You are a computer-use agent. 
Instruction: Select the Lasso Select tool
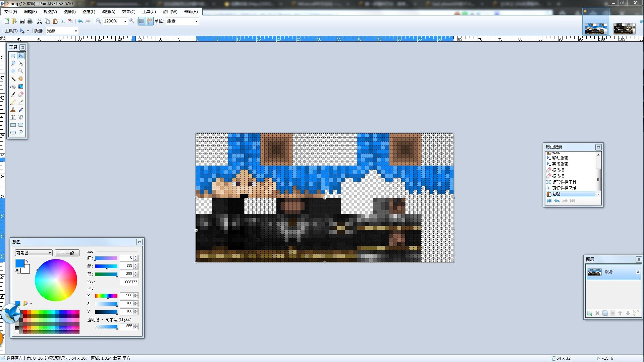(13, 63)
